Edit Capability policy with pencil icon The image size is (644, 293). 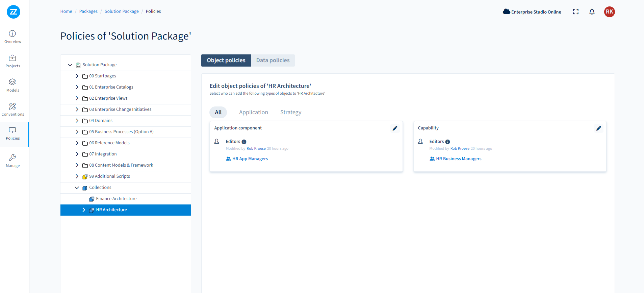tap(599, 128)
